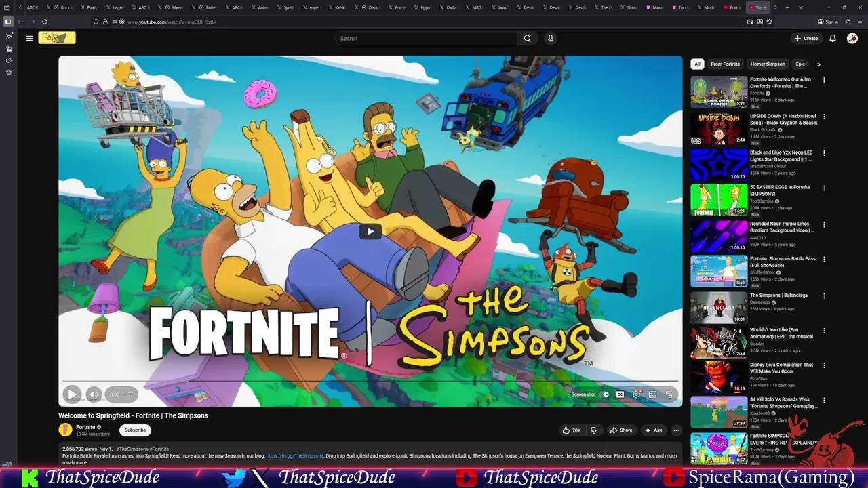Open options for UPSIDE DOWN Hazbin Hotel Song
The image size is (868, 488).
tap(824, 117)
